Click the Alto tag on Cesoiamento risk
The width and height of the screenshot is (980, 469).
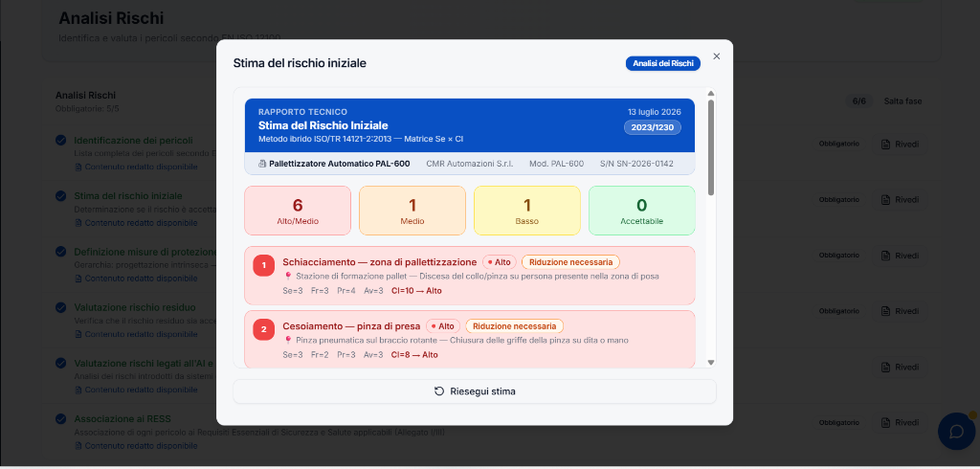[x=443, y=326]
